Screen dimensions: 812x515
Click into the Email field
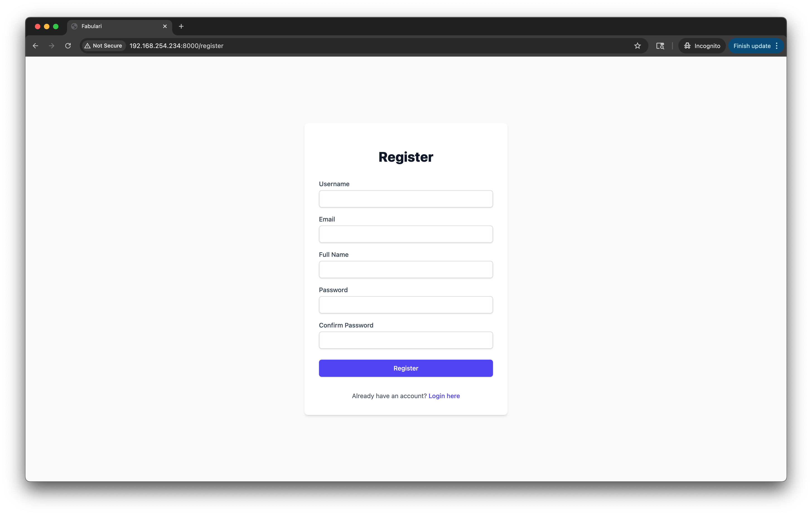pos(406,234)
